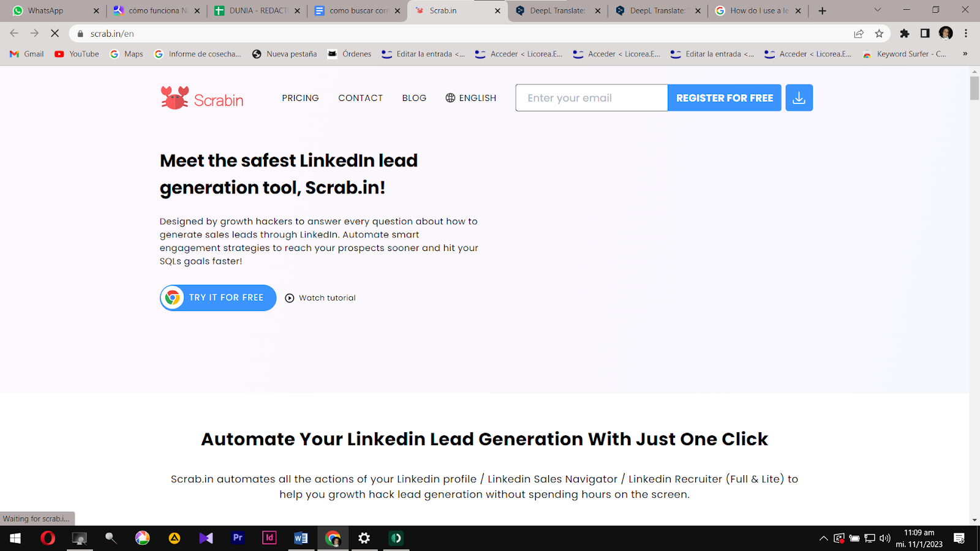Click the address bar URL scrab.in/en
Image resolution: width=980 pixels, height=551 pixels.
[x=112, y=34]
